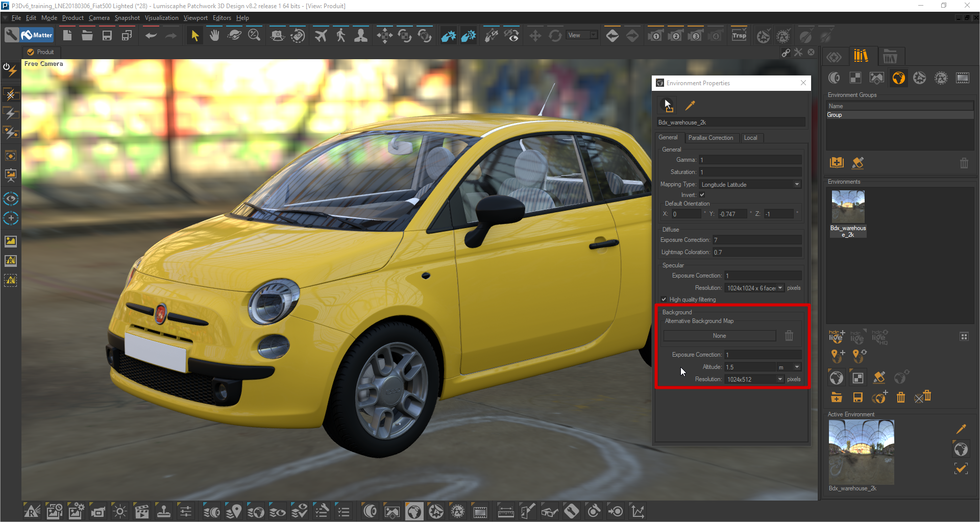Click the Gamma input field
This screenshot has height=522, width=980.
coord(750,160)
